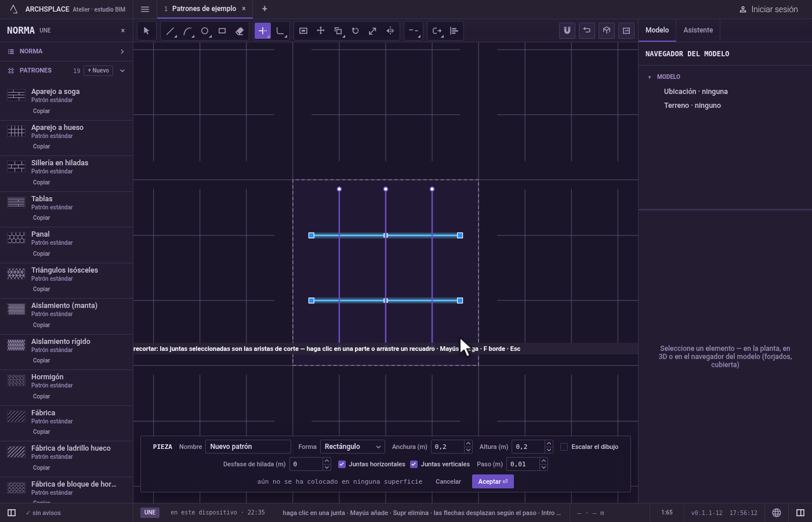The width and height of the screenshot is (812, 522).
Task: Select the eraser tool
Action: click(x=240, y=31)
